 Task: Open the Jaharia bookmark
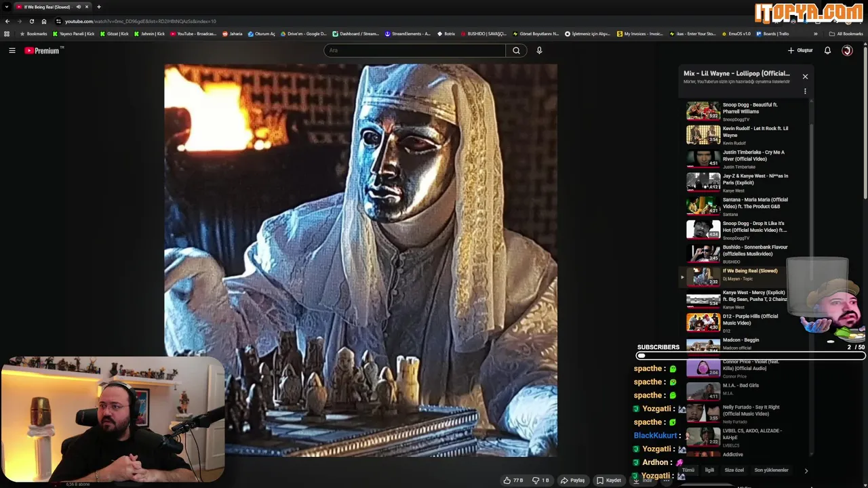pyautogui.click(x=233, y=34)
